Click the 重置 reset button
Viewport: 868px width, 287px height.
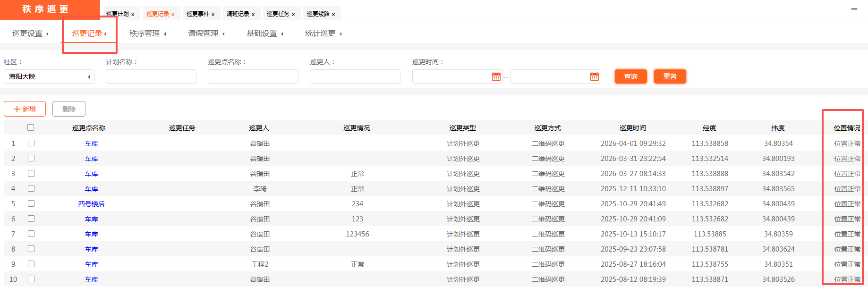click(670, 76)
